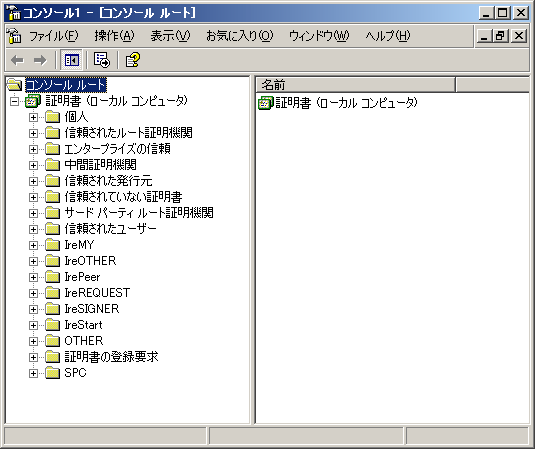This screenshot has height=449, width=535.
Task: Expand the 信頼されたルート証明機関 node
Action: pos(33,133)
